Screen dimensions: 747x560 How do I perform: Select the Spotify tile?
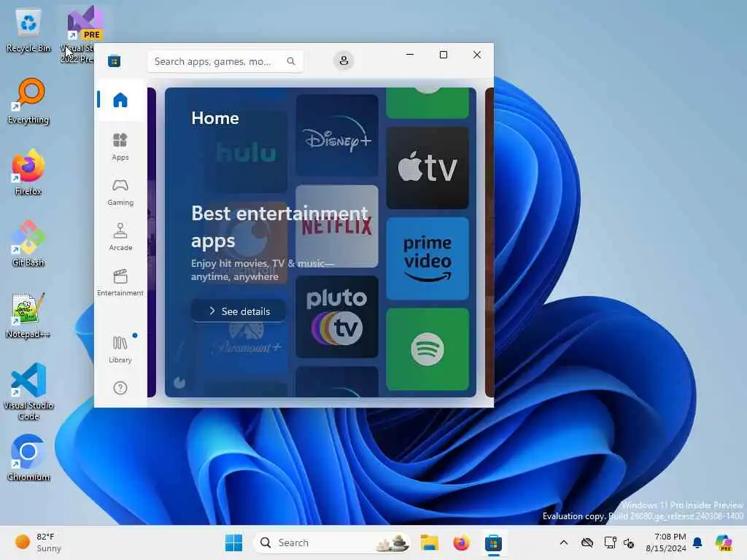[427, 349]
